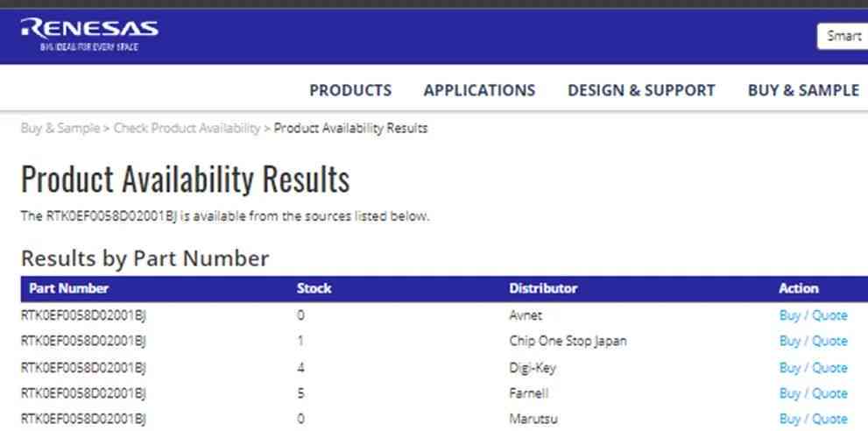Click the Renesas logo
Image resolution: width=868 pixels, height=431 pixels.
tap(89, 34)
